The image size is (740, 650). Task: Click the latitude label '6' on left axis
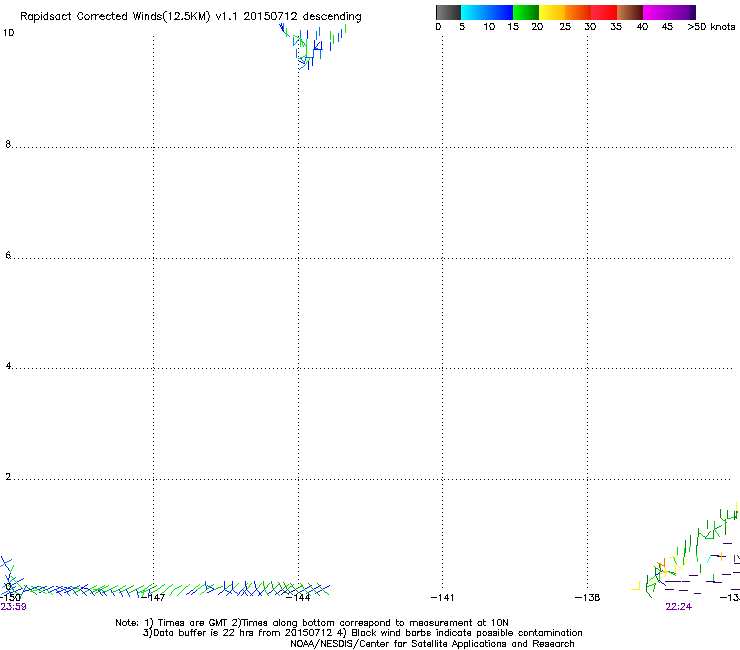point(8,255)
